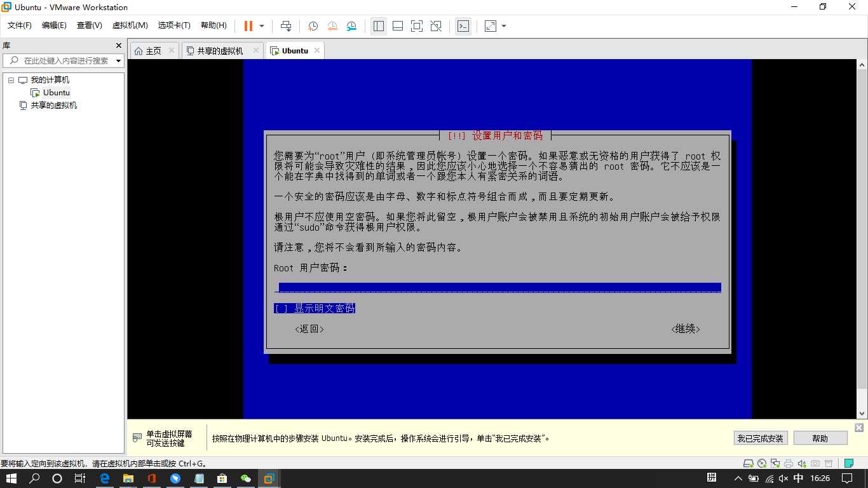Open the 虚拟机(M) menu
The width and height of the screenshot is (868, 488).
click(130, 25)
